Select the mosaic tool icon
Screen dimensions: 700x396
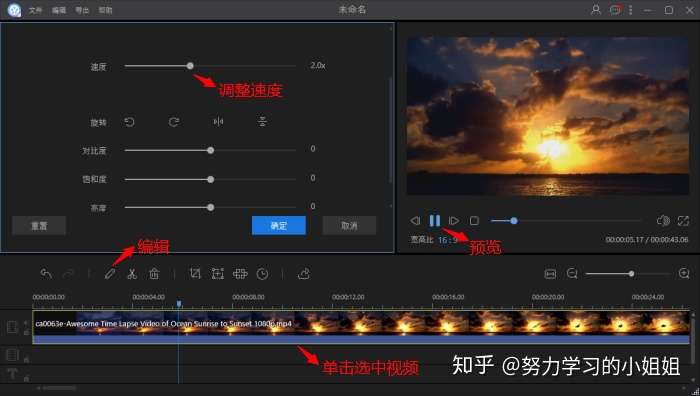pos(240,274)
